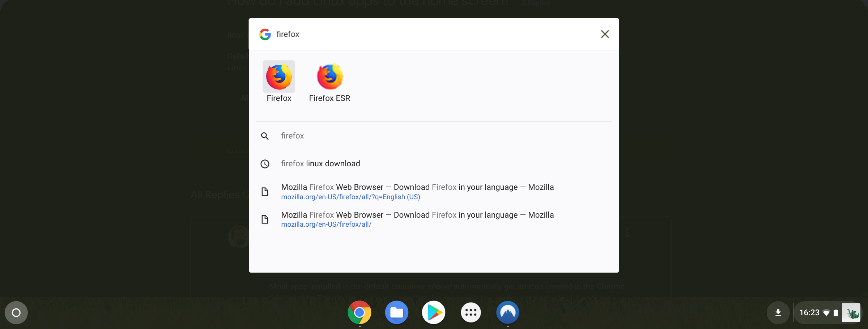This screenshot has height=329, width=868.
Task: Select the firefox linux download recent search
Action: [x=320, y=163]
